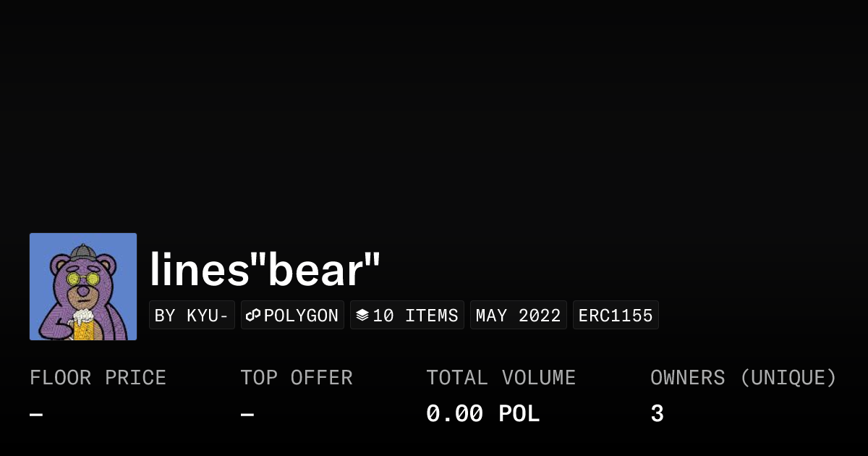Click the TOTAL VOLUME label
This screenshot has width=868, height=456.
[501, 378]
